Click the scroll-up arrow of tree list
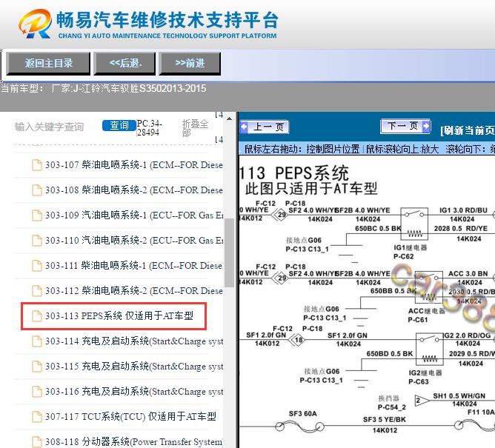The width and height of the screenshot is (495, 448). tap(229, 118)
